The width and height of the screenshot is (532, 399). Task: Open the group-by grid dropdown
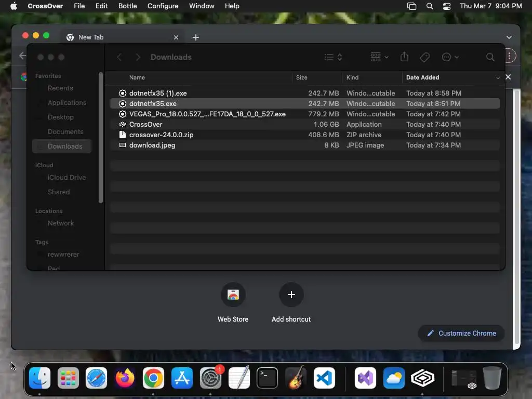coord(379,57)
